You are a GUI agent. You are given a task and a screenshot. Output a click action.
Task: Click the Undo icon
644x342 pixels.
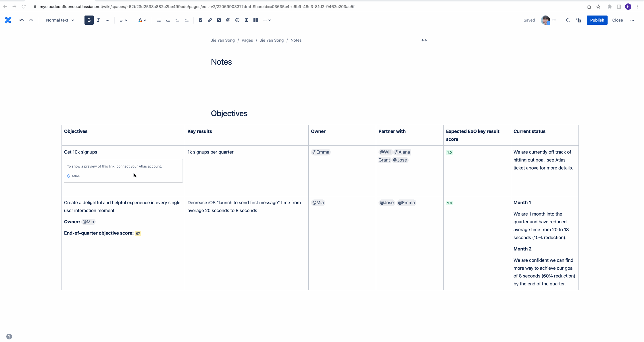click(x=21, y=20)
